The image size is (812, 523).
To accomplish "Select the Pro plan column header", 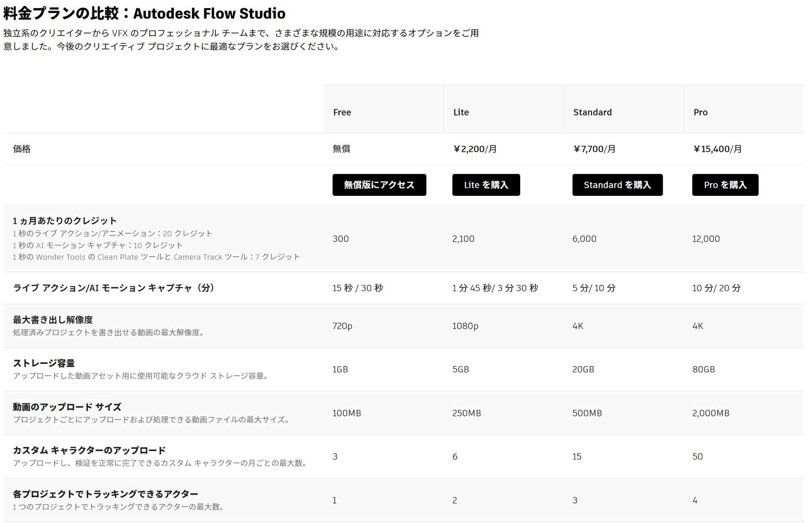I will coord(700,112).
